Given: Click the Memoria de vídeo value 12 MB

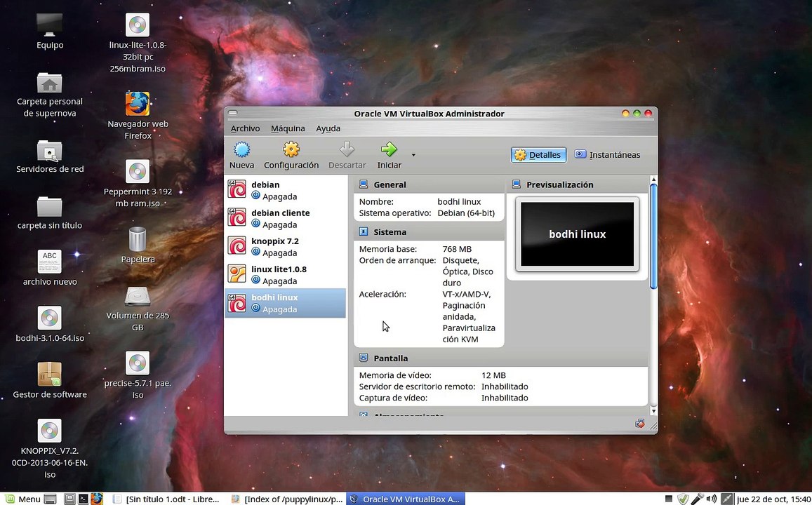Looking at the screenshot, I should click(493, 375).
